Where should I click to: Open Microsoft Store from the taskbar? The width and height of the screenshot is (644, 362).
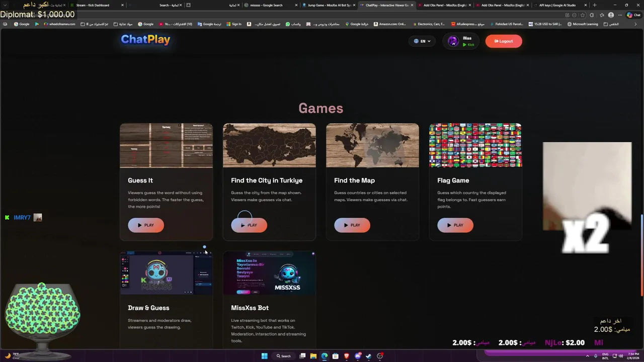coord(336,356)
